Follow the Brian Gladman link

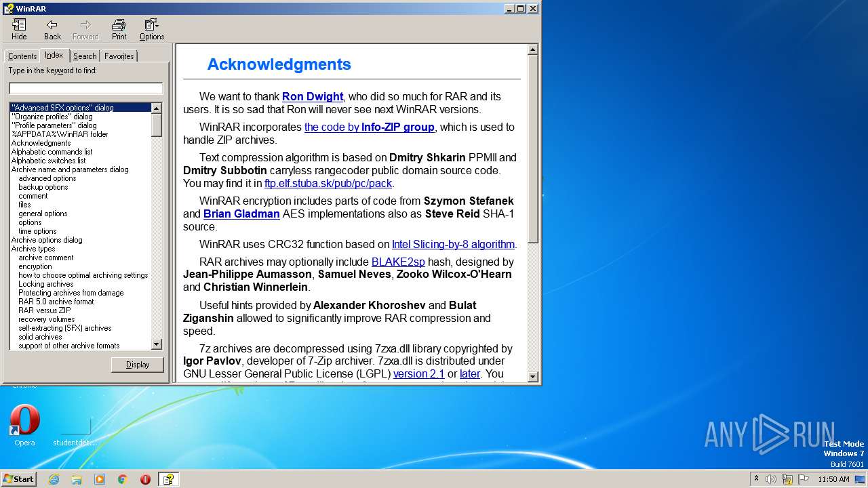[241, 213]
